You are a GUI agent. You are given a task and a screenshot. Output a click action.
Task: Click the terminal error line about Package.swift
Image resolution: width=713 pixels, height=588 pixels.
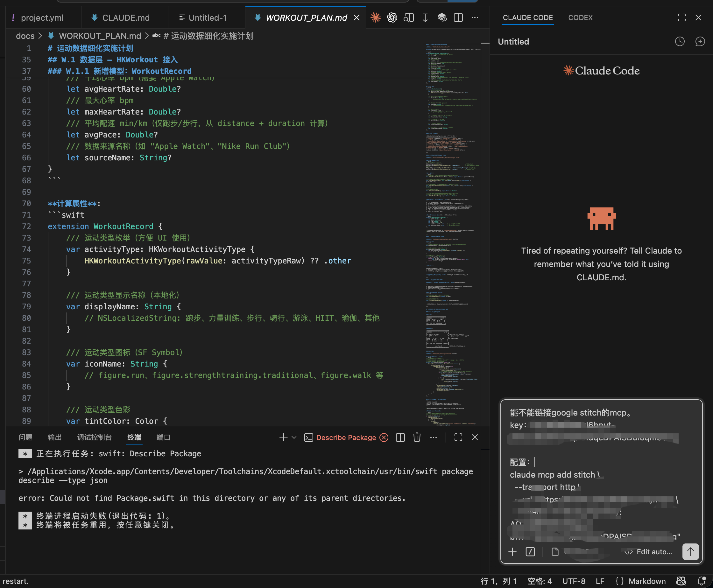point(212,498)
